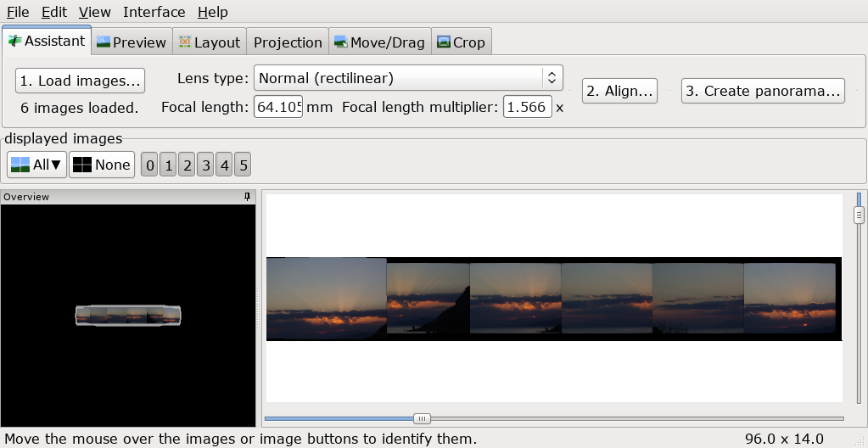
Task: Click the 1. Load images button
Action: (81, 81)
